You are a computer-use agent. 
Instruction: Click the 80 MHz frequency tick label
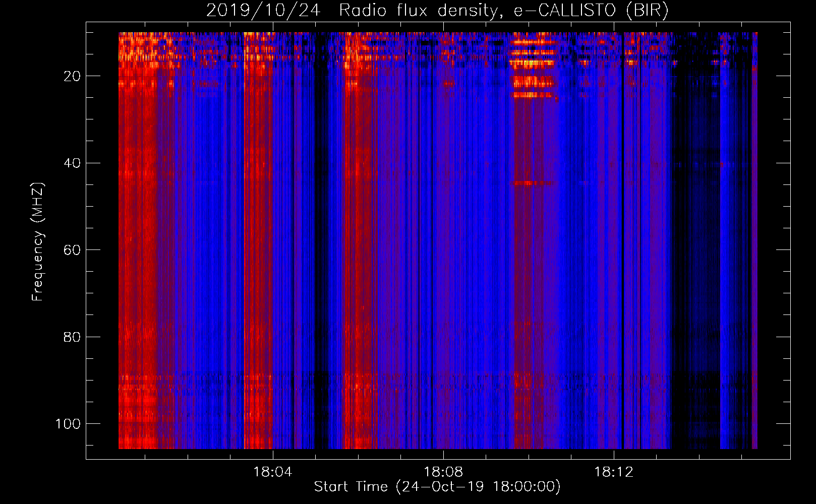[x=72, y=337]
